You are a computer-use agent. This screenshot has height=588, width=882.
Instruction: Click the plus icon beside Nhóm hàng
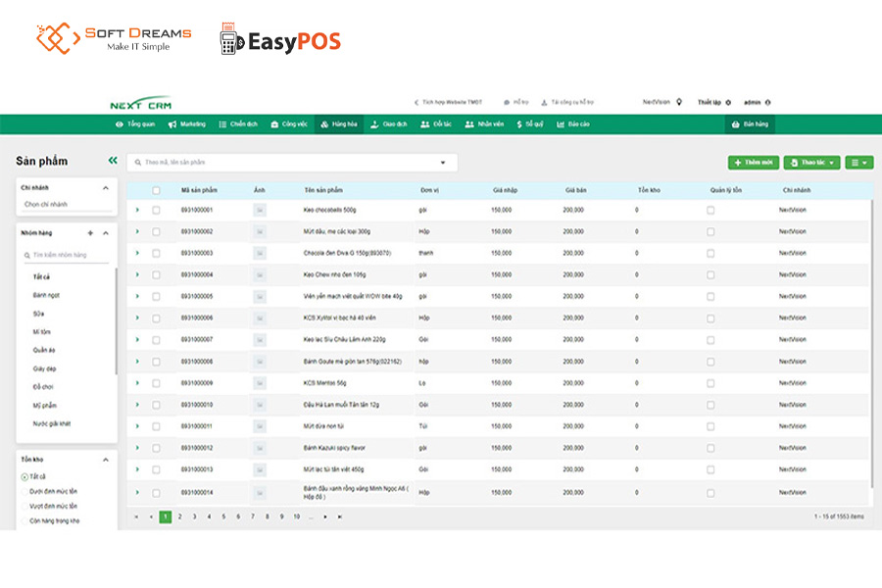click(x=90, y=233)
